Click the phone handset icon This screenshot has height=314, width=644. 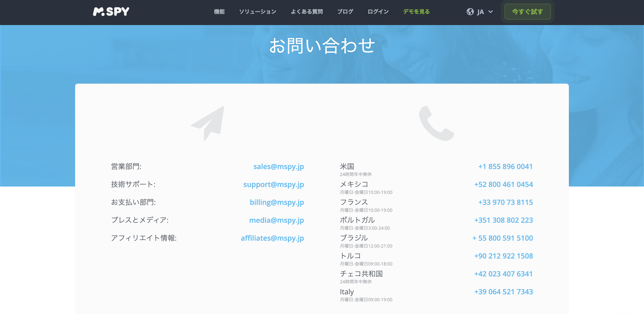click(436, 123)
